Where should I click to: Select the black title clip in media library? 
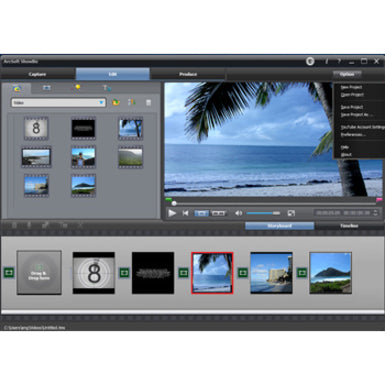tap(83, 128)
